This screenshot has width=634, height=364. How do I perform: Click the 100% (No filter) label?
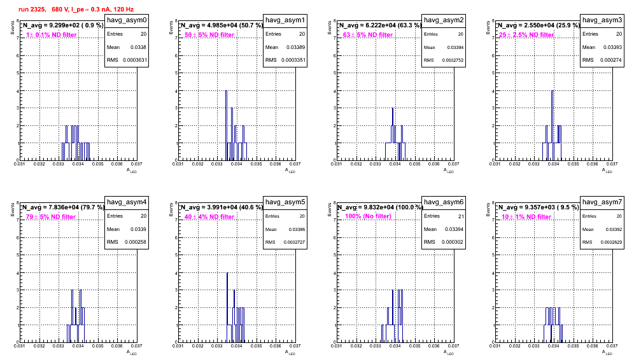coord(369,216)
